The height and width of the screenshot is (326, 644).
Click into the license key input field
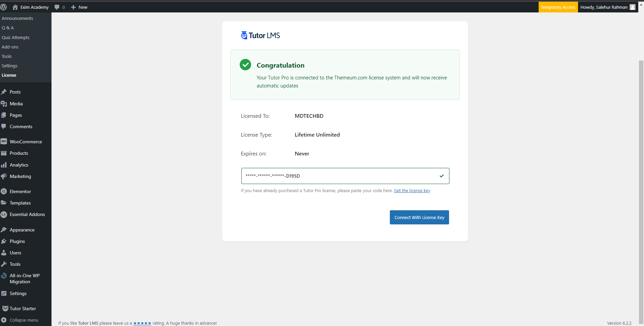[x=345, y=176]
